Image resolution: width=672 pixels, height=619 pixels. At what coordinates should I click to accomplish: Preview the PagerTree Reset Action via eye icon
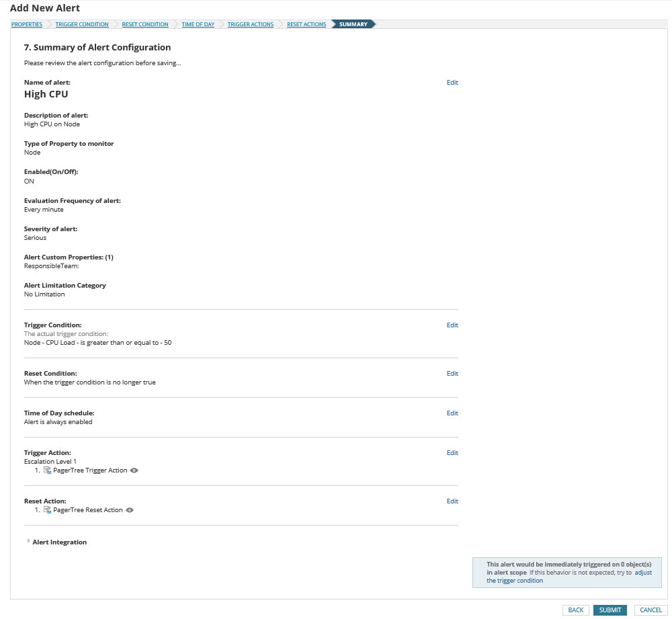pyautogui.click(x=130, y=510)
